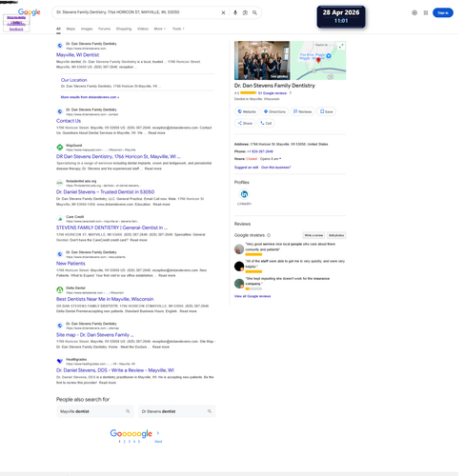This screenshot has height=476, width=464.
Task: Click Google reviews info icon
Action: coord(269,235)
